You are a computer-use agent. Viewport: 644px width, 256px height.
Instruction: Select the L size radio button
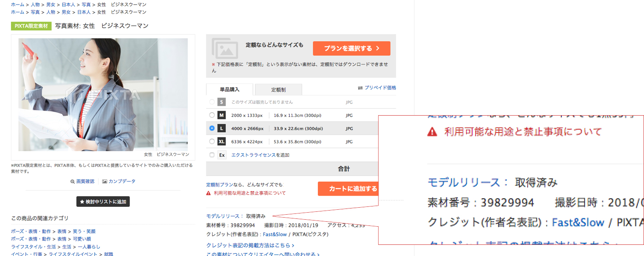point(212,128)
